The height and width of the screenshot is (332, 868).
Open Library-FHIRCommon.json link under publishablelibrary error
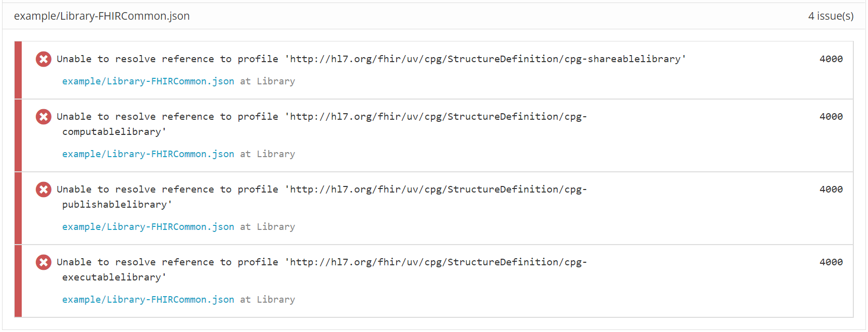(x=148, y=227)
